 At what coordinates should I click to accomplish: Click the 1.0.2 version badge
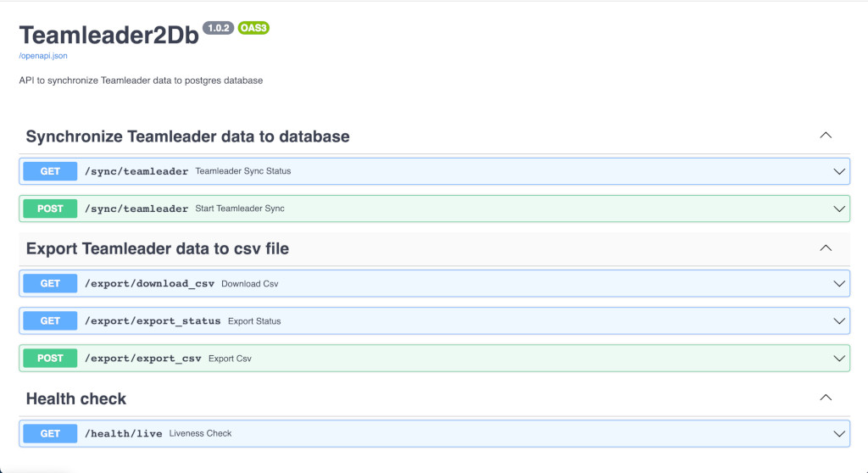coord(218,28)
